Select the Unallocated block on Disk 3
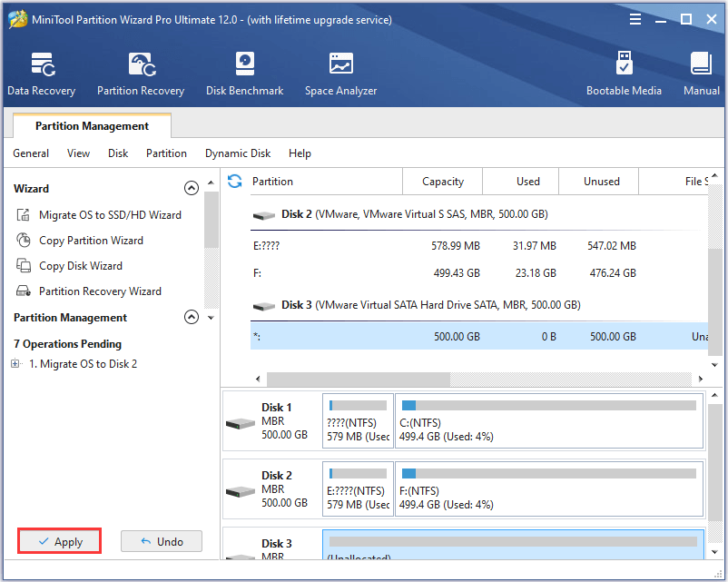Viewport: 728px width, 582px height. point(513,545)
